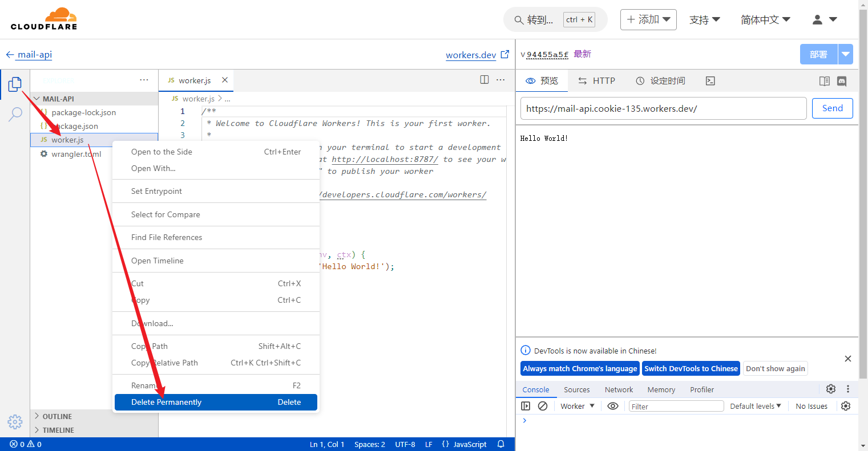Open the Manage gear in the activity bar
This screenshot has height=451, width=868.
click(15, 421)
